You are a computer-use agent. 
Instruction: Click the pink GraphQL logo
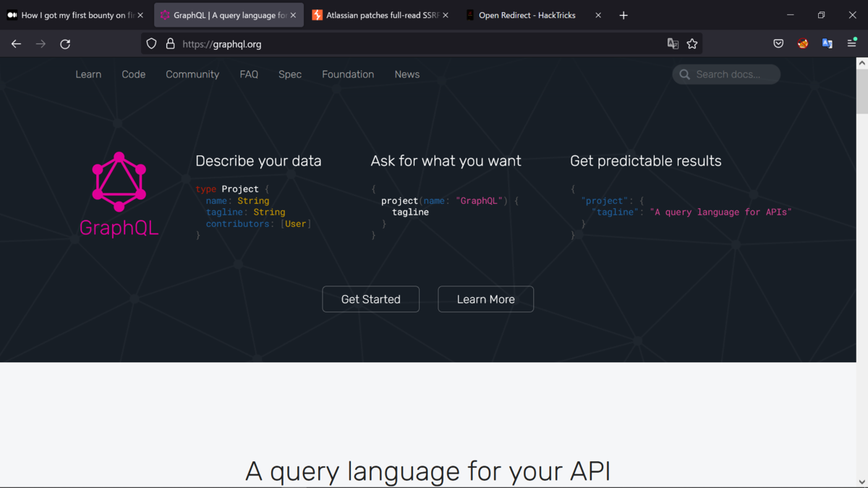tap(119, 181)
